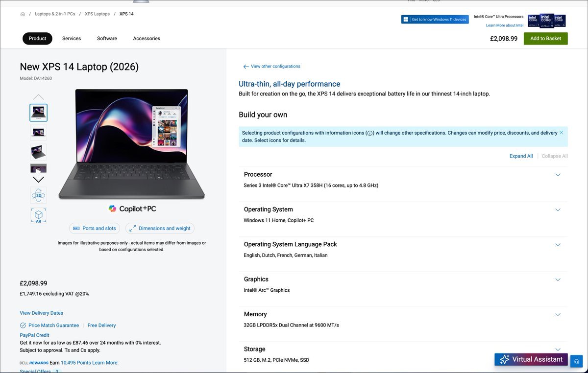Play the video thumbnail
This screenshot has height=373, width=588.
[x=39, y=168]
